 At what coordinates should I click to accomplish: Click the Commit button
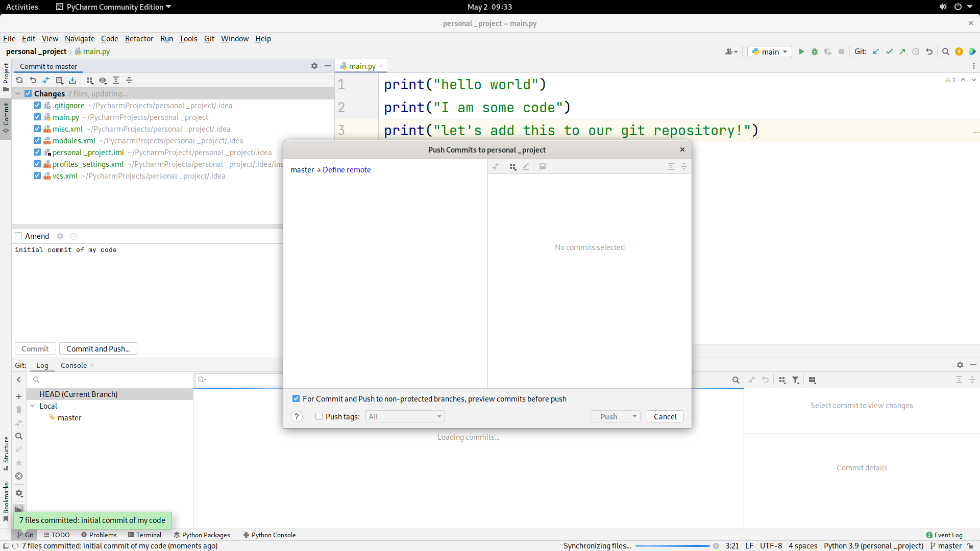pyautogui.click(x=35, y=348)
